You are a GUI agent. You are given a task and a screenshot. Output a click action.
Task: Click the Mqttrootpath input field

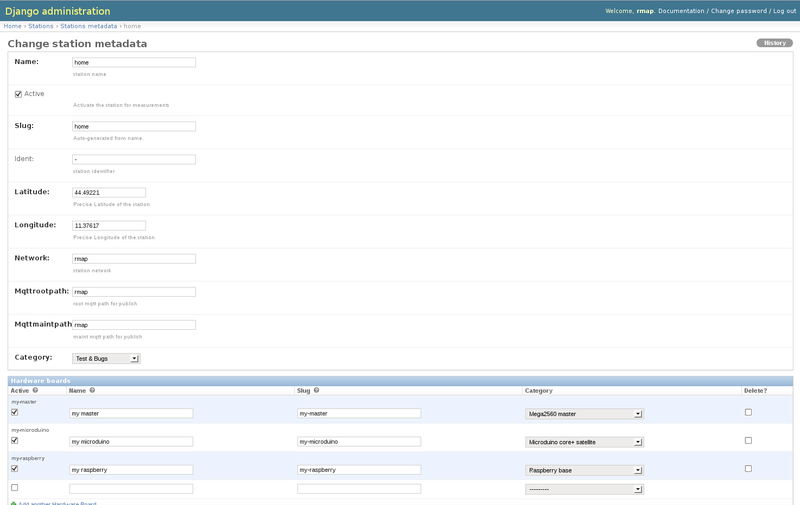(x=134, y=292)
